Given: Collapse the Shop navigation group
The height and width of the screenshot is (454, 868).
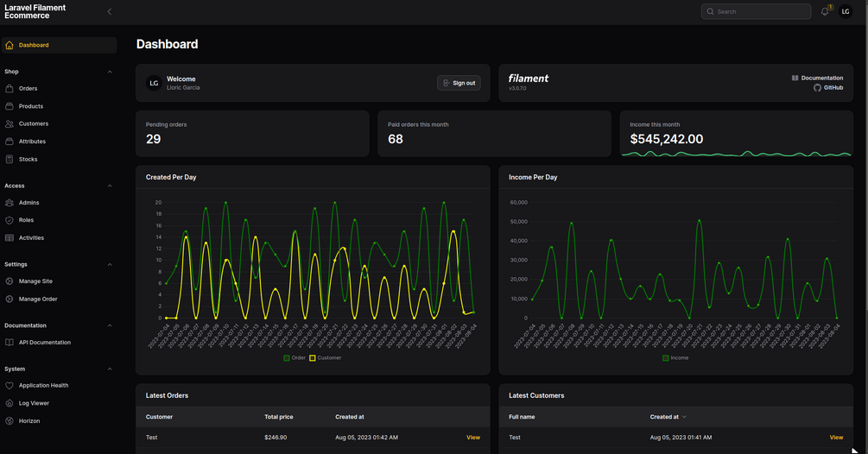Looking at the screenshot, I should click(110, 72).
